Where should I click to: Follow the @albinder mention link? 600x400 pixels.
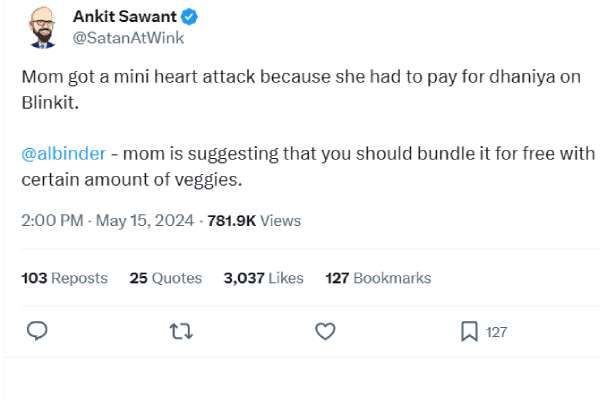pos(63,154)
